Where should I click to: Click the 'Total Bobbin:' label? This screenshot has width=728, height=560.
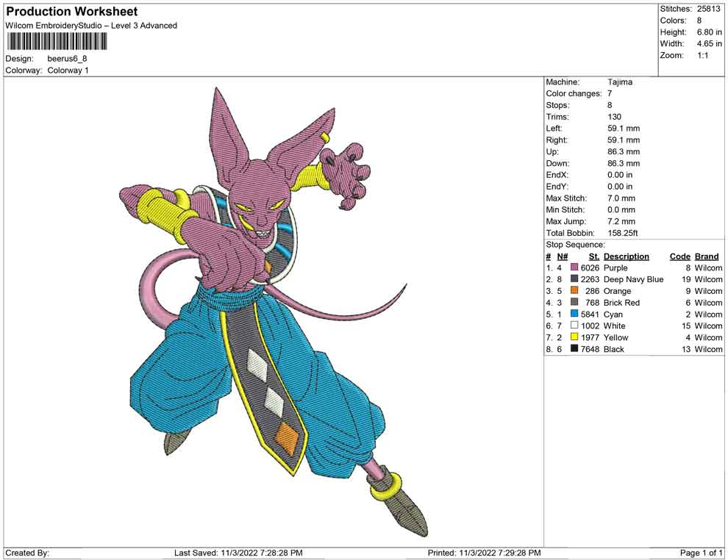pyautogui.click(x=570, y=233)
